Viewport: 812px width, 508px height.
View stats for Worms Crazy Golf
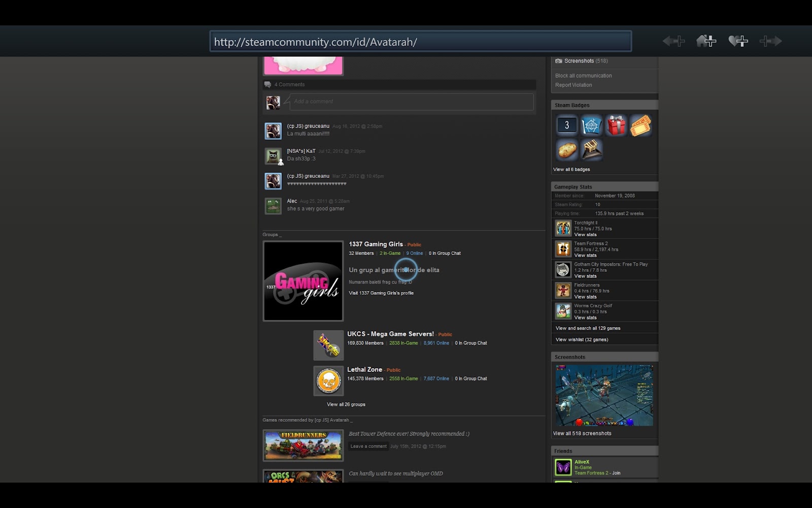[x=585, y=318]
